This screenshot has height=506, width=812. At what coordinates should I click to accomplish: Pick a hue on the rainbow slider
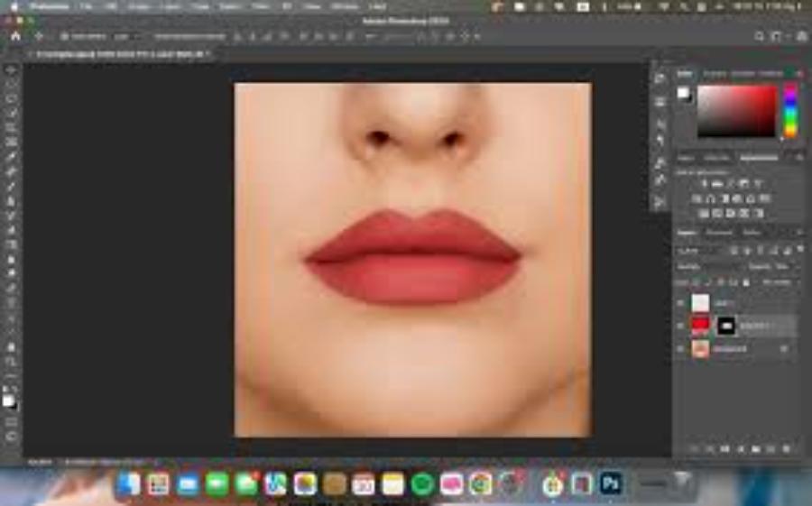click(790, 111)
